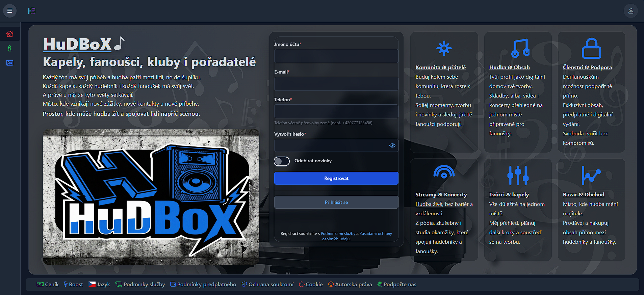This screenshot has height=295, width=644.
Task: Click the HuDBoX logo image
Action: [x=151, y=196]
